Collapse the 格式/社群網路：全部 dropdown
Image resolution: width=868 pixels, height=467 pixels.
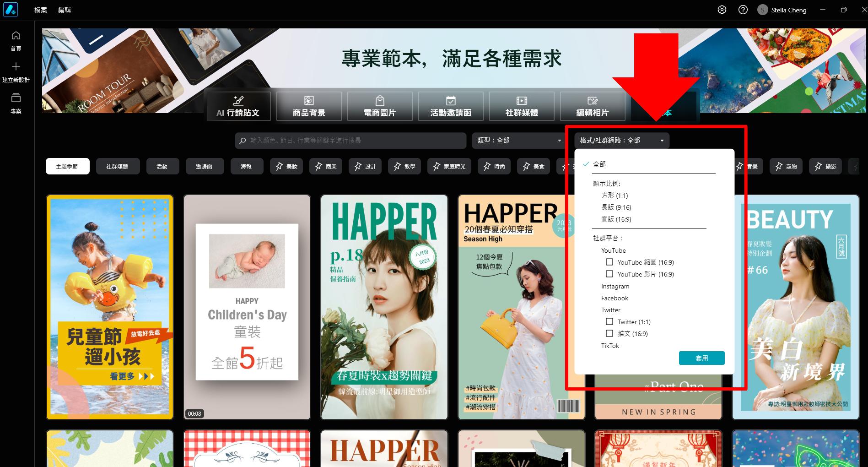(622, 141)
